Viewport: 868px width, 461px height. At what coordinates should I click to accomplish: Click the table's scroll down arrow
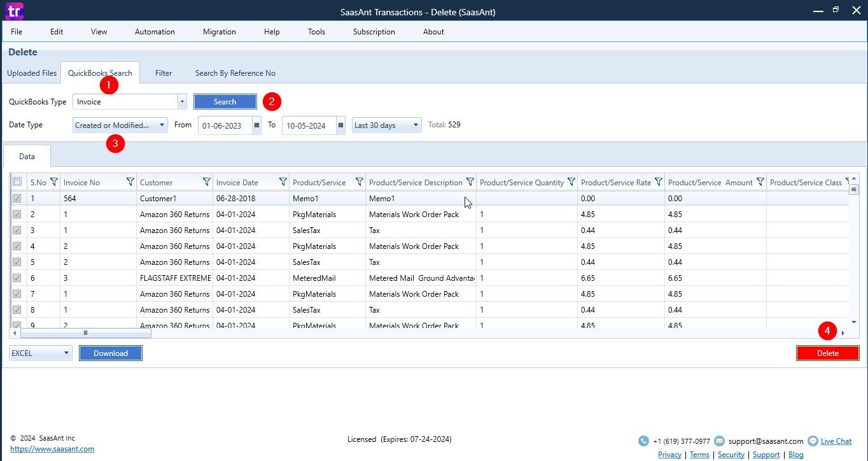pos(854,322)
